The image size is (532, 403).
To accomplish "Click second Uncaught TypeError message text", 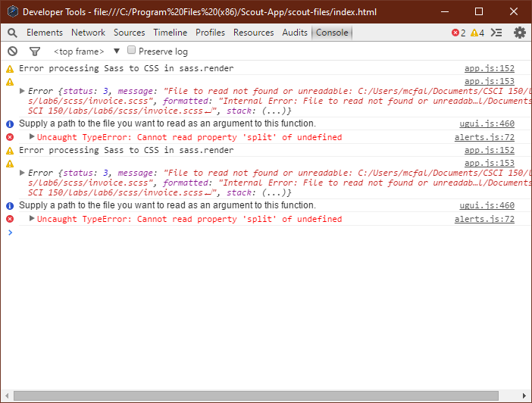I will 189,219.
